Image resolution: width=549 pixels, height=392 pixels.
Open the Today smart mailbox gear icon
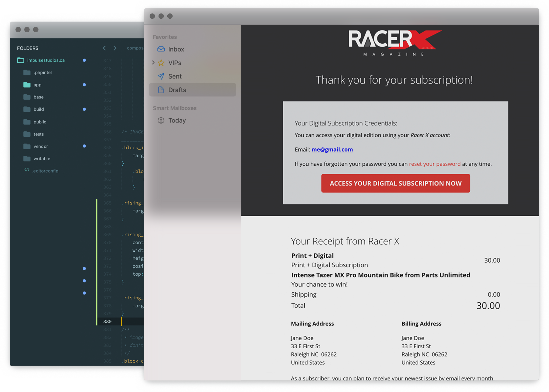point(161,120)
